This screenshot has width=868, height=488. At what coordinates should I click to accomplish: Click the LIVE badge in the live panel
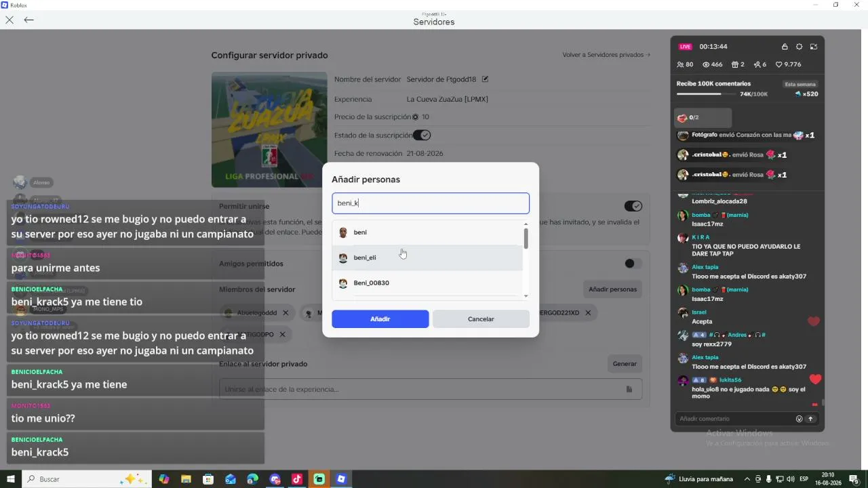pos(686,47)
